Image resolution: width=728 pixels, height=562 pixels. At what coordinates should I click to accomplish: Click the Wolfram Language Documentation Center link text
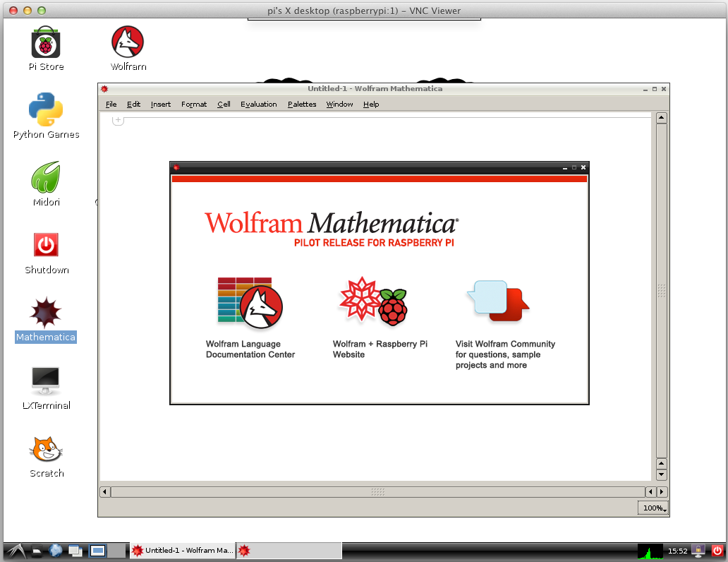[x=250, y=349]
